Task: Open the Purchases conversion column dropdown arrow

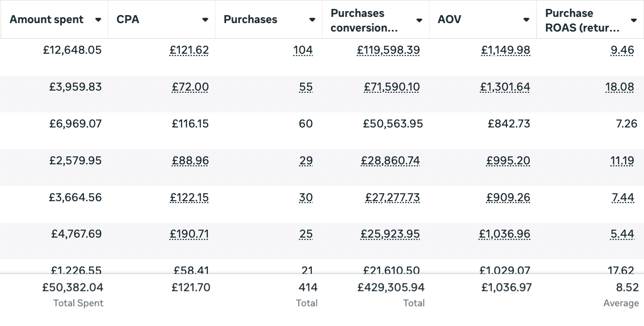Action: pyautogui.click(x=419, y=20)
